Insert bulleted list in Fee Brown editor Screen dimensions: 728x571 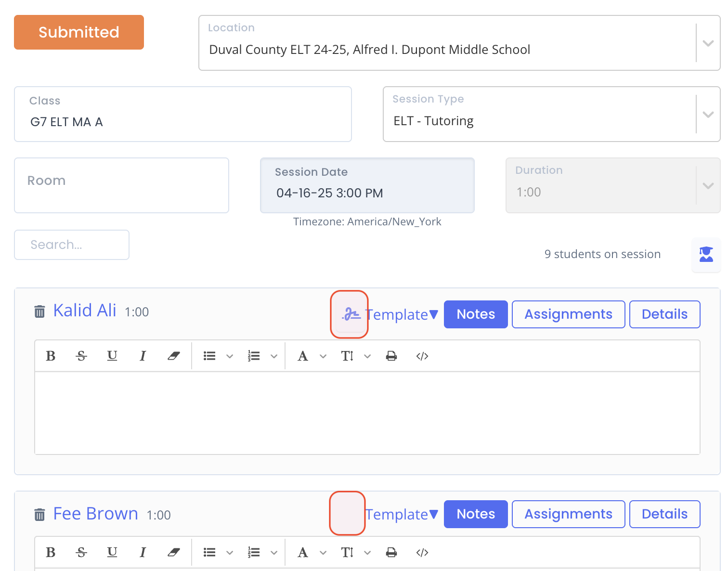[x=209, y=552]
